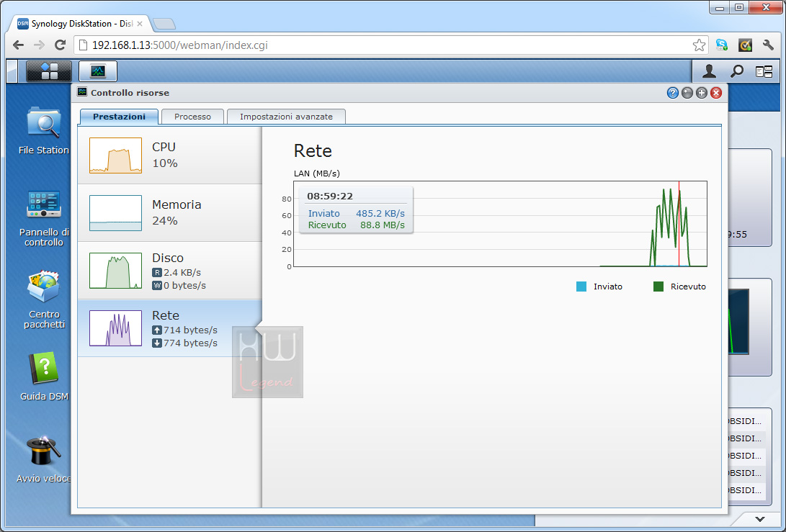Click the Ricevuto 88.8 MB/s value
The image size is (786, 532).
(383, 225)
